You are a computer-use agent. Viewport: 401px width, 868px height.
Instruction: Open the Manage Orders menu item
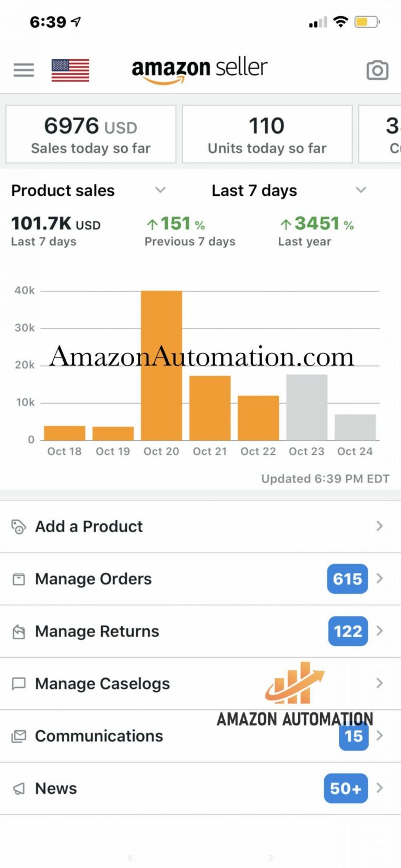tap(93, 579)
